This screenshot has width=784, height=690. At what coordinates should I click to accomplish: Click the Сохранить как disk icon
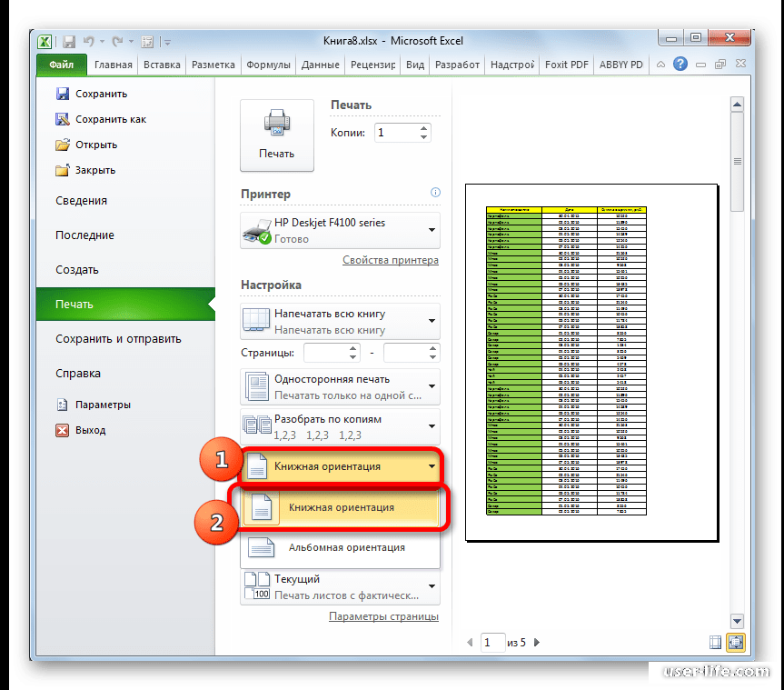pyautogui.click(x=63, y=119)
